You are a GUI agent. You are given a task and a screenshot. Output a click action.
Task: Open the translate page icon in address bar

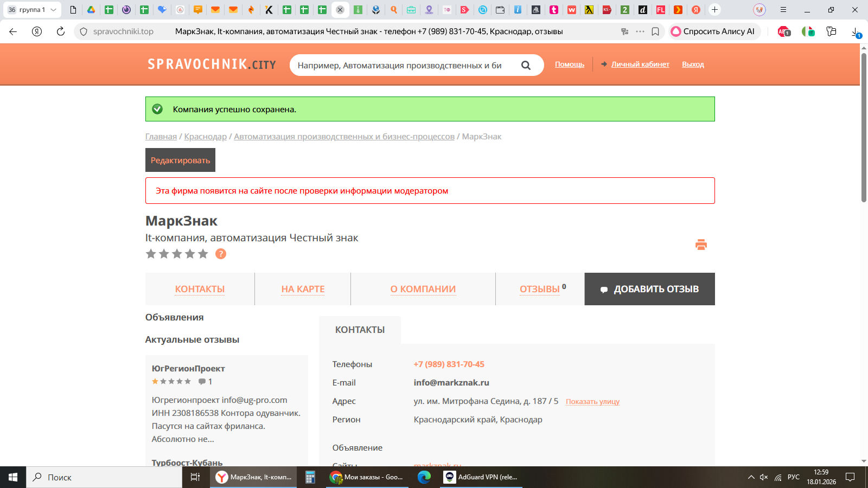coord(625,31)
